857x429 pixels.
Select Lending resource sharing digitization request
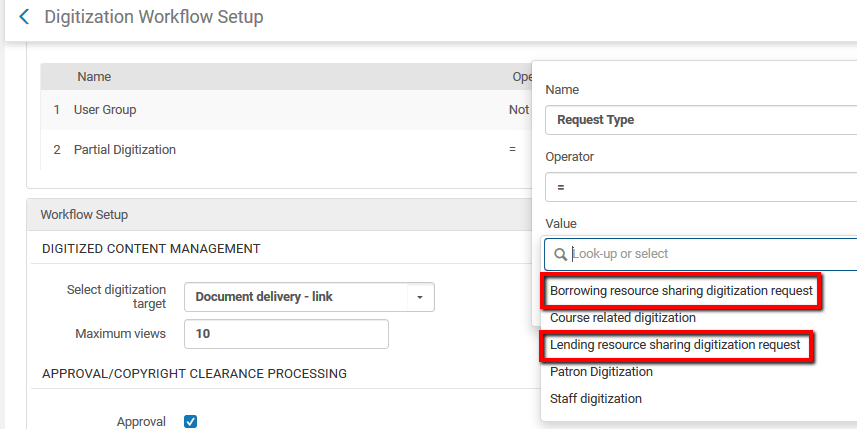coord(677,345)
